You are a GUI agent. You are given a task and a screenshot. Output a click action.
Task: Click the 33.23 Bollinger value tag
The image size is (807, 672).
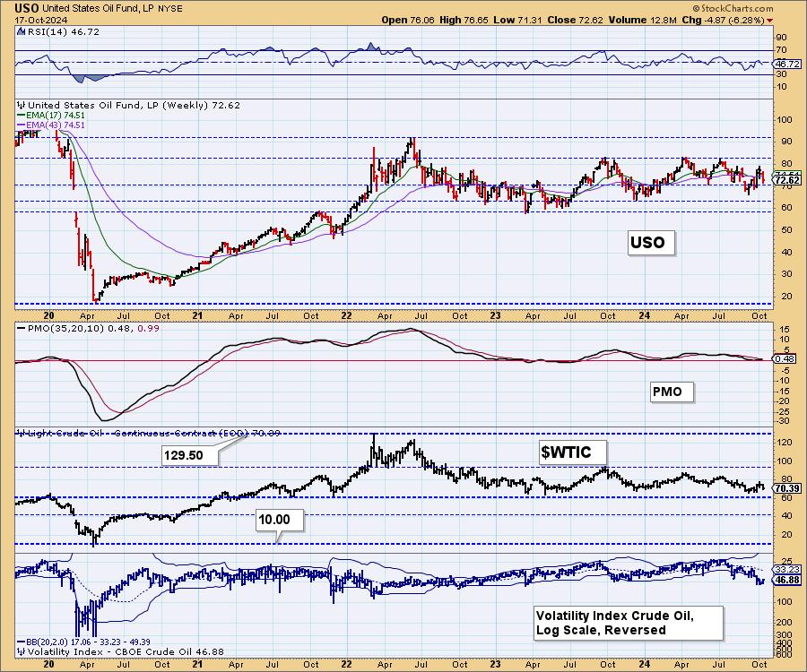point(787,569)
